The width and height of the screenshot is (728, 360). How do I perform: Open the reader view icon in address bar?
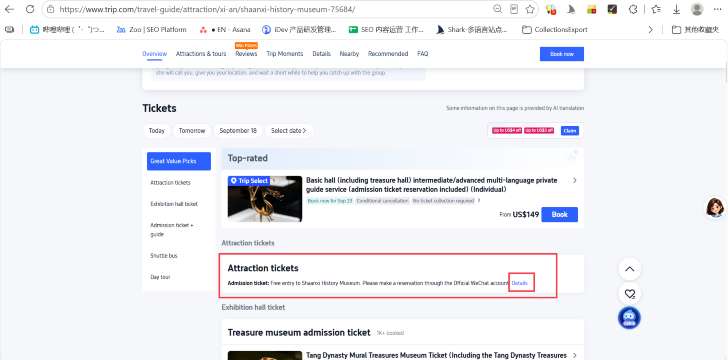514,9
